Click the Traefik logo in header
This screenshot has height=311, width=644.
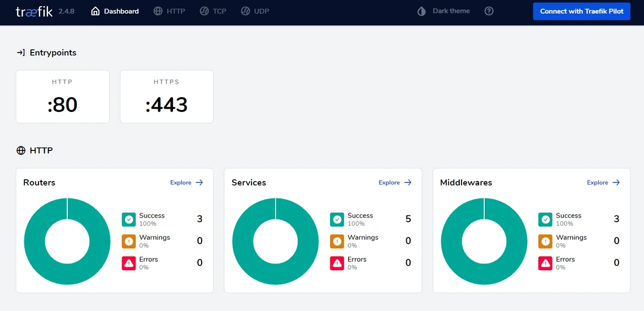click(x=34, y=11)
